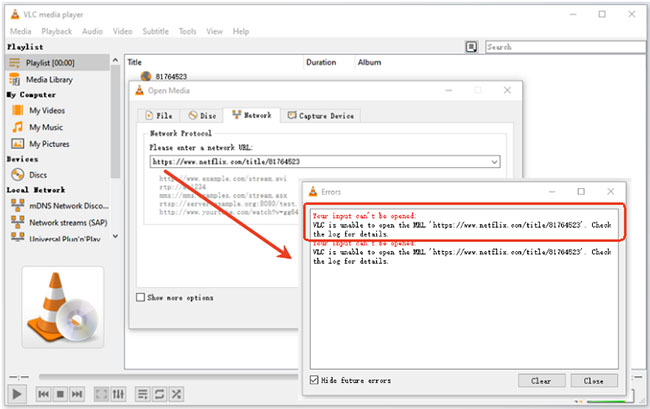Maximize the Errors dialog window
This screenshot has height=409, width=650.
tap(581, 191)
